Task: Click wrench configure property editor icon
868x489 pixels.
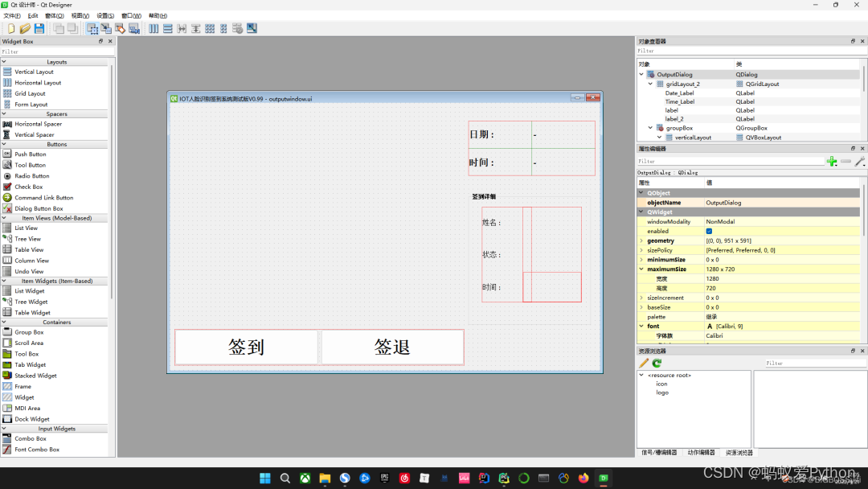Action: pos(860,161)
